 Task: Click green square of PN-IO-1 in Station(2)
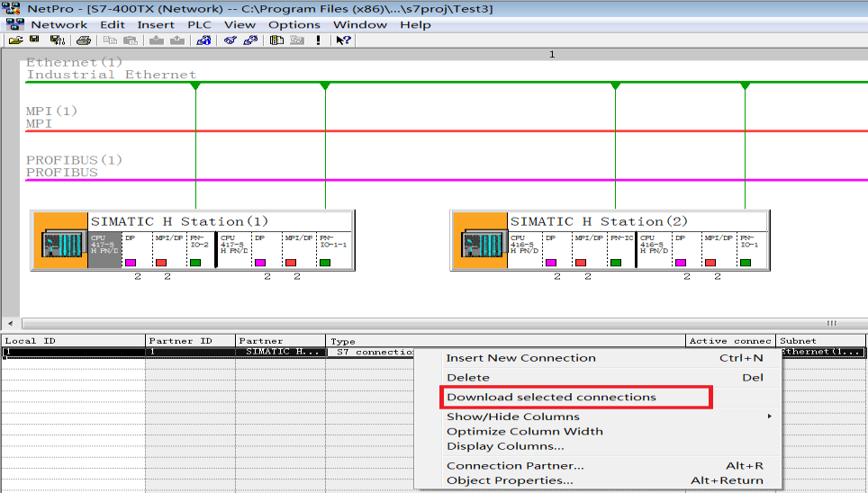pos(746,263)
